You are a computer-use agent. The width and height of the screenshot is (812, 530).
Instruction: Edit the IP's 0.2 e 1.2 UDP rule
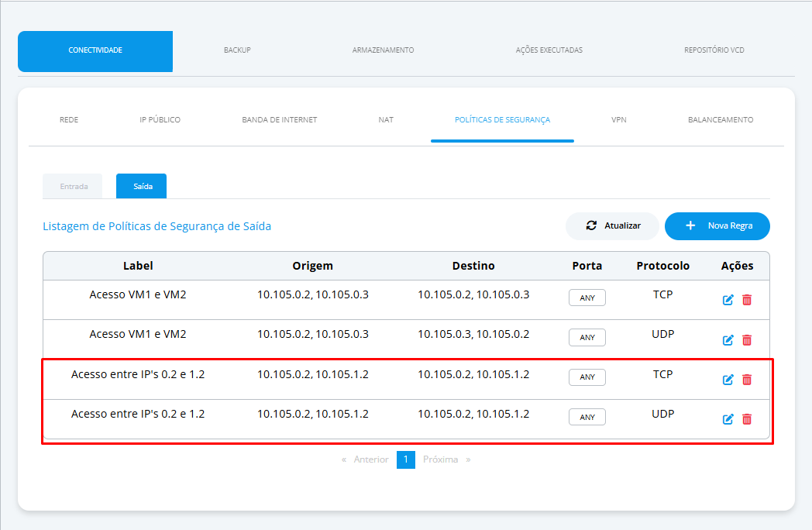pos(728,419)
